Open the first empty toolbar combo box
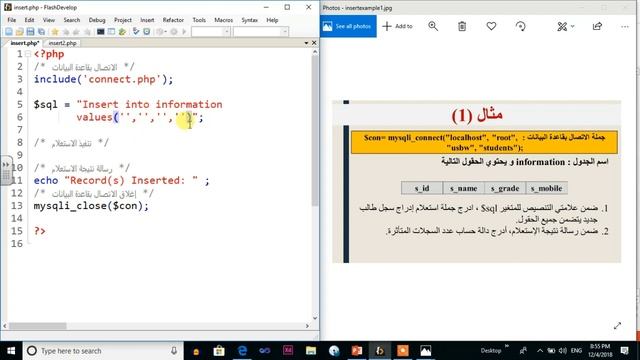The width and height of the screenshot is (640, 360). pos(211,31)
